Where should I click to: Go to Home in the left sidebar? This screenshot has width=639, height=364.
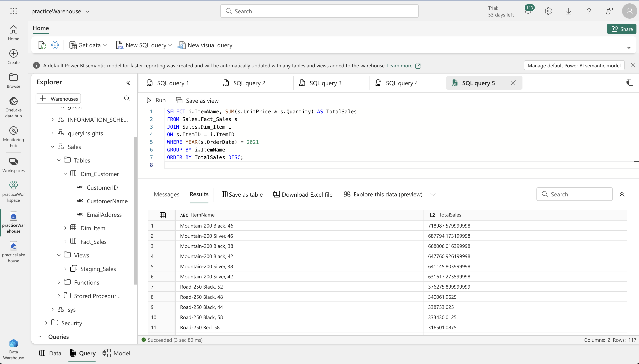tap(14, 33)
